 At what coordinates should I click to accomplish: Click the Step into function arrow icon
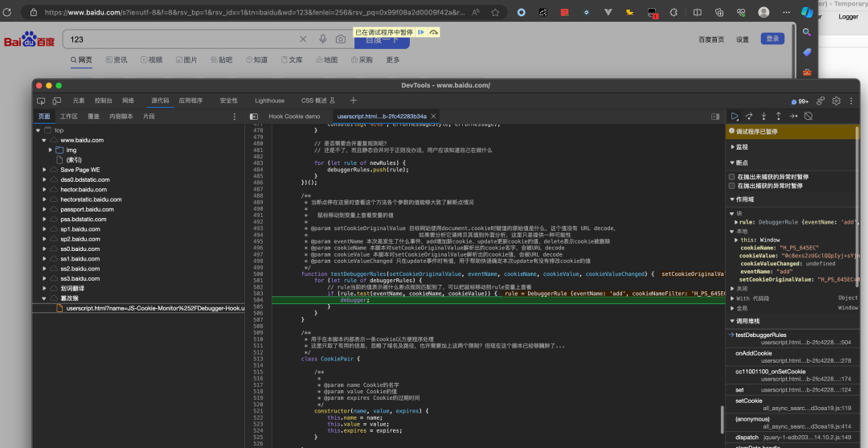(x=764, y=117)
